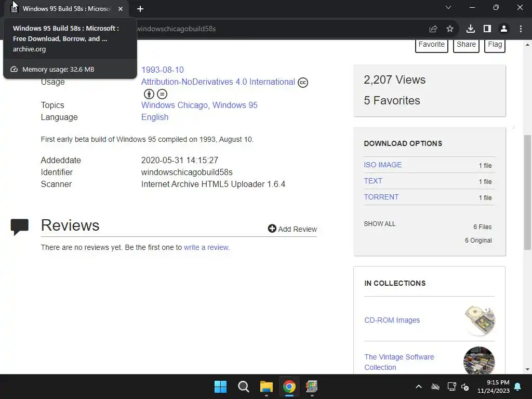The height and width of the screenshot is (399, 532).
Task: Click the Favorite button
Action: (x=432, y=45)
